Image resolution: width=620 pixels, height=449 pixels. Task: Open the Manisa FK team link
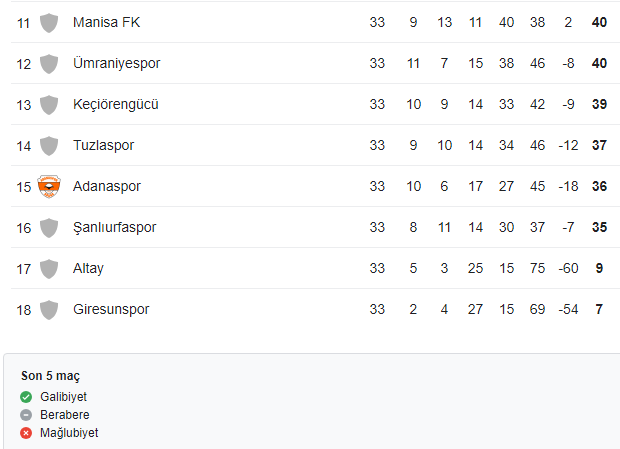[x=106, y=22]
